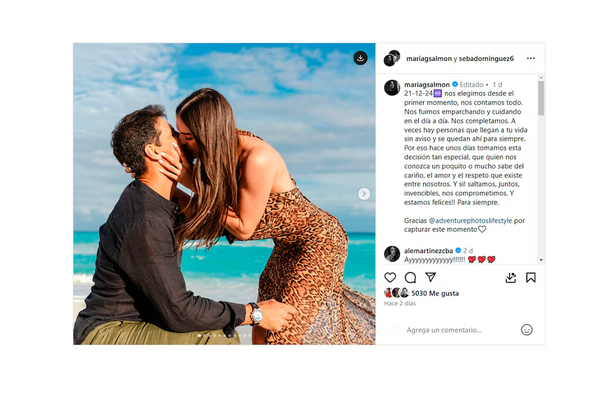The width and height of the screenshot is (610, 406).
Task: Open comments via speech bubble icon
Action: 410,277
